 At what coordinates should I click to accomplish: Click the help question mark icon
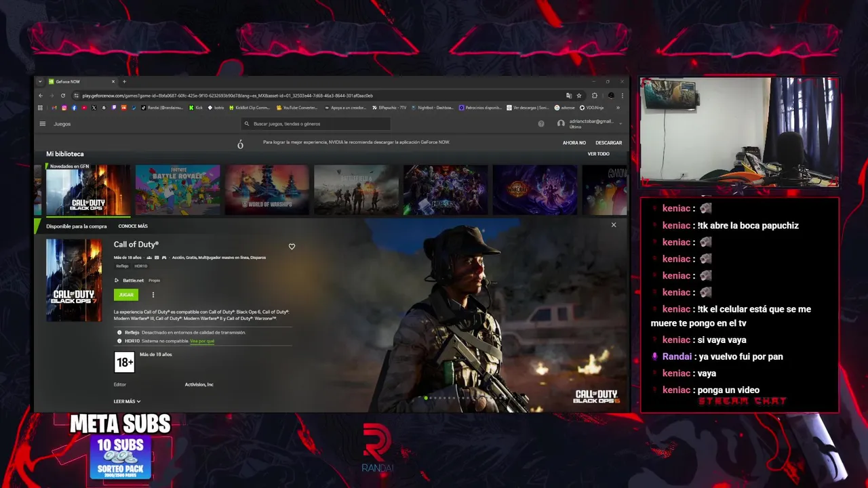click(x=541, y=124)
